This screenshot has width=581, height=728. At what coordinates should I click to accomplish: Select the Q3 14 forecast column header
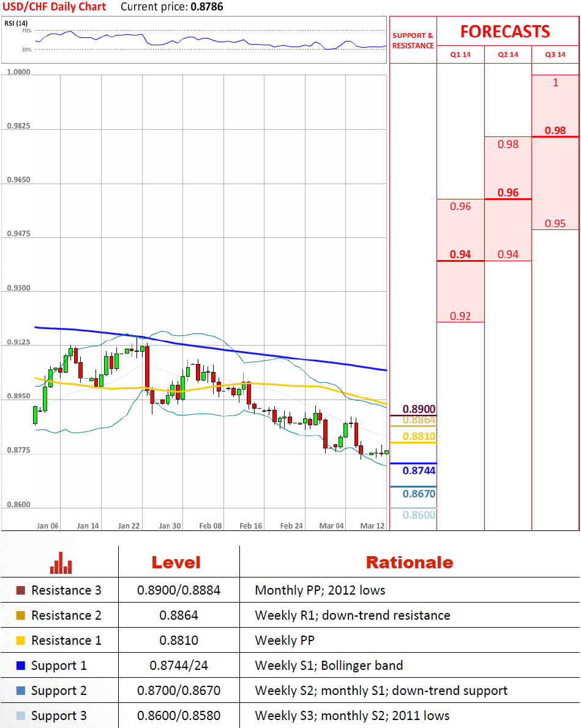pyautogui.click(x=555, y=55)
